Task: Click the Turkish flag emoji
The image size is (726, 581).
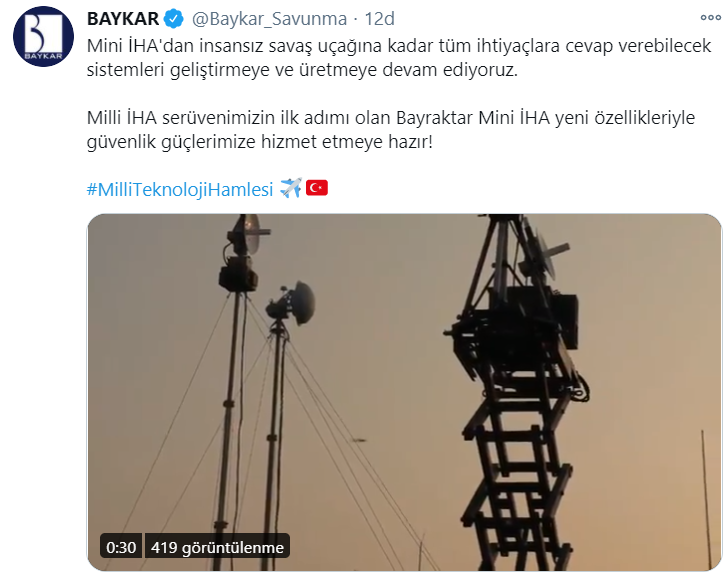Action: pos(317,187)
